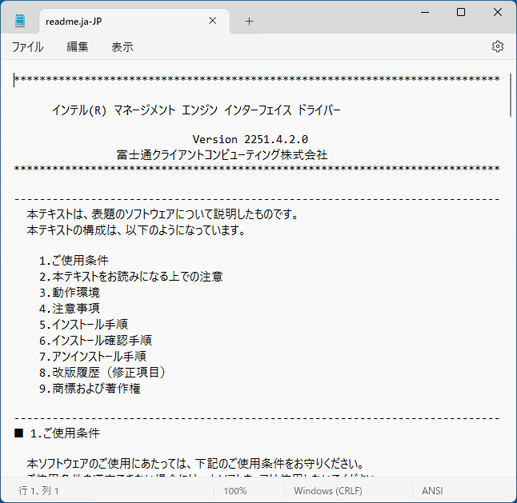The width and height of the screenshot is (517, 503).
Task: Click the title line インテル(R) マネージメント エンジン
Action: [x=196, y=110]
